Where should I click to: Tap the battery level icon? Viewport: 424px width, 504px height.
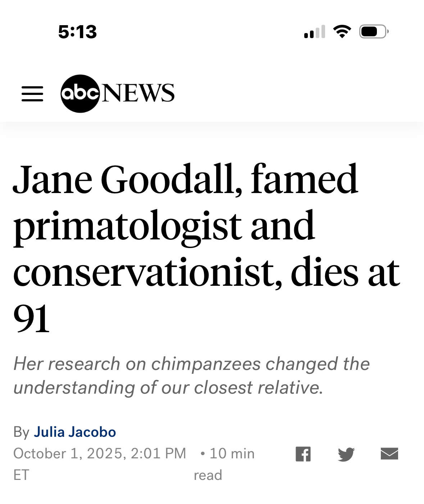pos(373,32)
